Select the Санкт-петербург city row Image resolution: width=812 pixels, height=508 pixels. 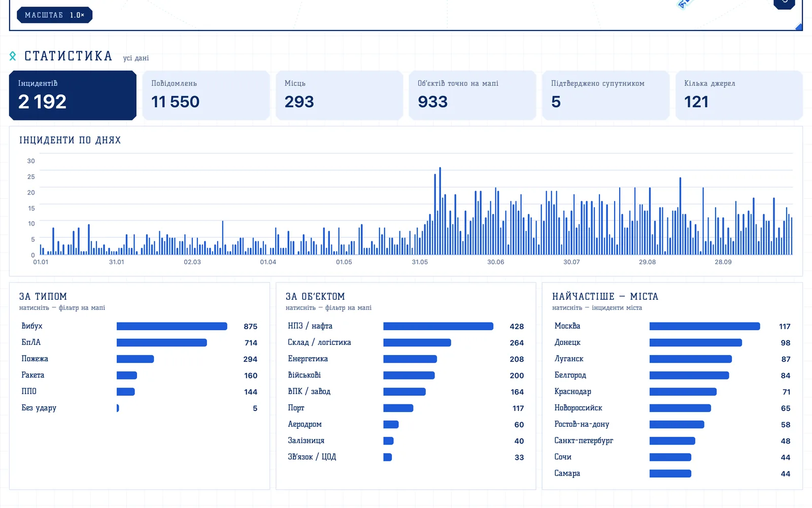(x=672, y=441)
